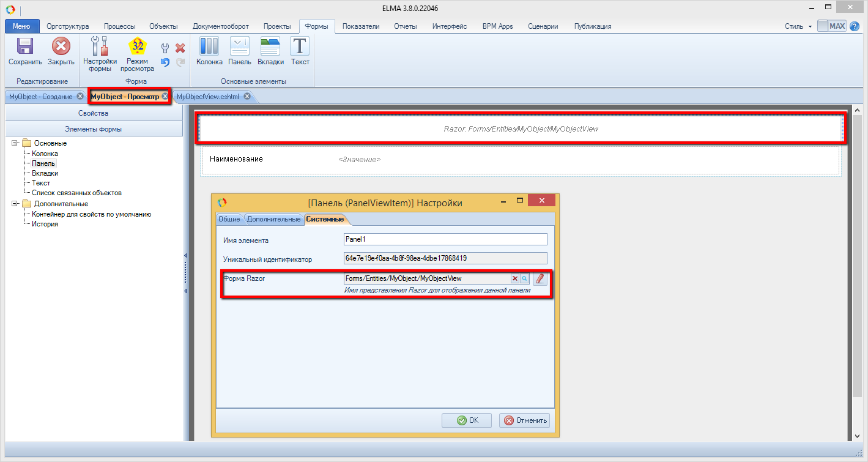Collapse the Основные tree folder
Screen dimensions: 868x462
tap(15, 143)
